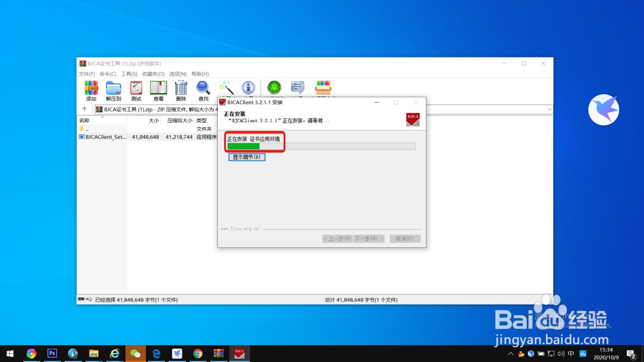This screenshot has height=362, width=644.
Task: Open the 命令(C) menu
Action: (x=108, y=74)
